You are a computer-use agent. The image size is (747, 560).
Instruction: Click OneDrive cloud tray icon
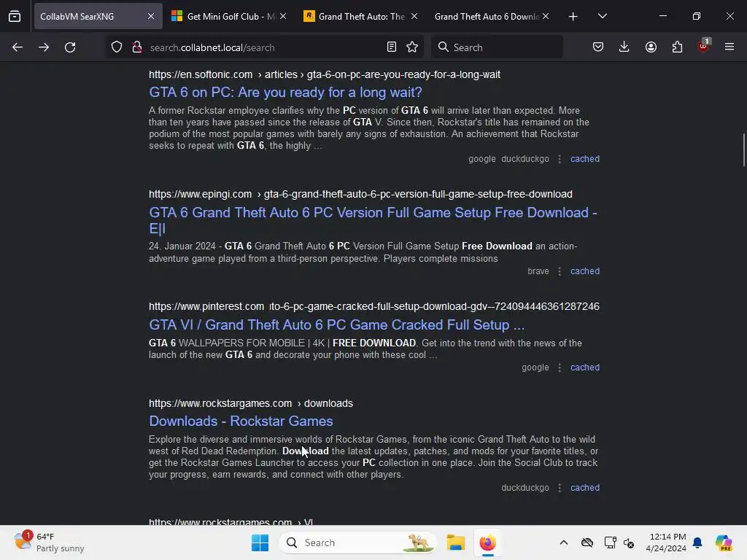(x=587, y=542)
